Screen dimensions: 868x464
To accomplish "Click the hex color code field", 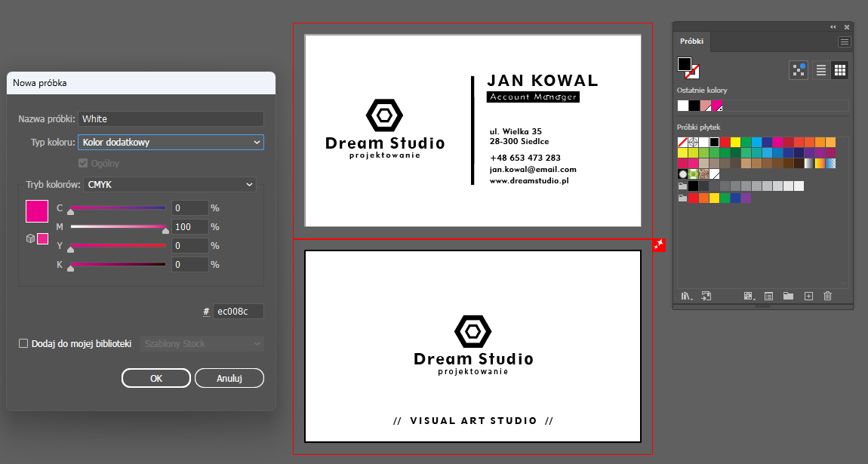I will tap(238, 312).
